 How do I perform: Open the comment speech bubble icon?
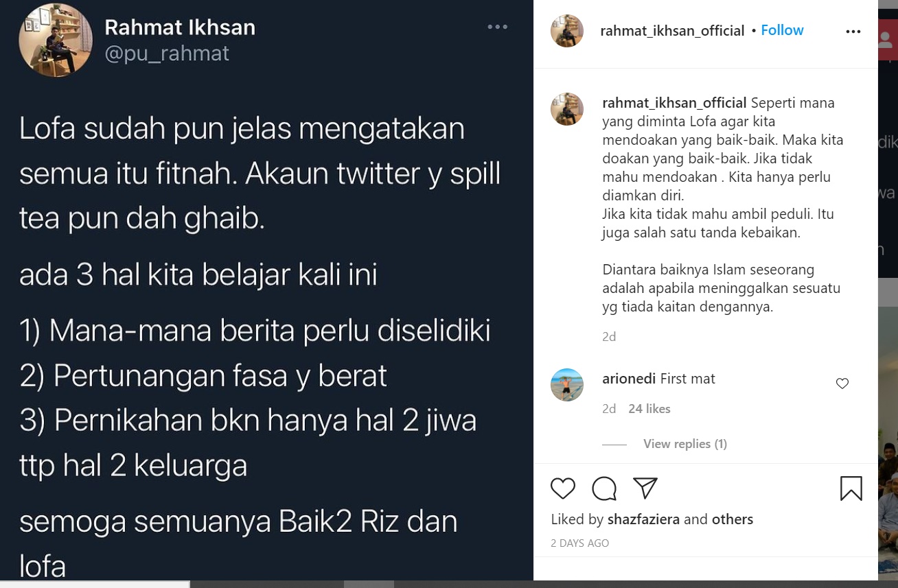[x=604, y=489]
